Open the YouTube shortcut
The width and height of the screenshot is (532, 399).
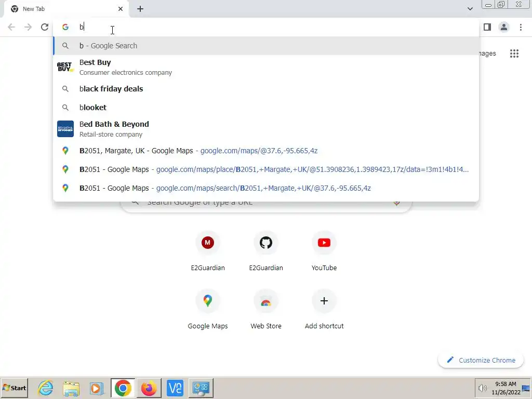click(324, 252)
